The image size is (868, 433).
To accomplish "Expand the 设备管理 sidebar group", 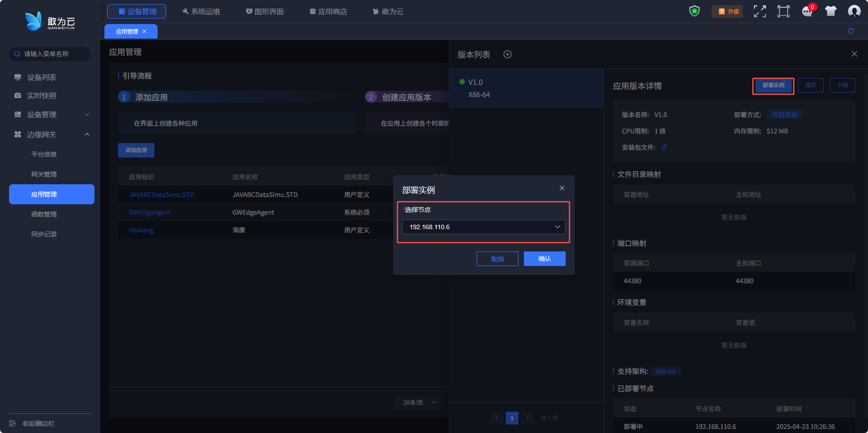I will point(50,115).
